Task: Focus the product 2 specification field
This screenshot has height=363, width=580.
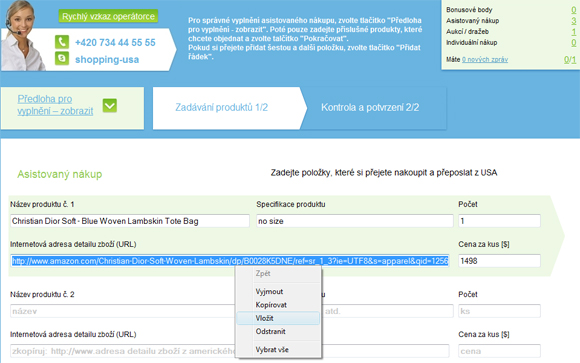Action: 388,311
